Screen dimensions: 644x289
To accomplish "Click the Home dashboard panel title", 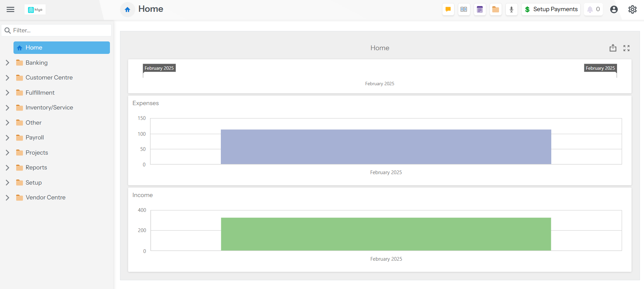I will 380,48.
